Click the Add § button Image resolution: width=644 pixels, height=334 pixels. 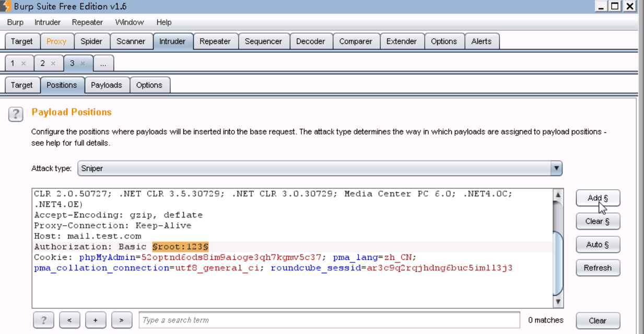(x=598, y=198)
